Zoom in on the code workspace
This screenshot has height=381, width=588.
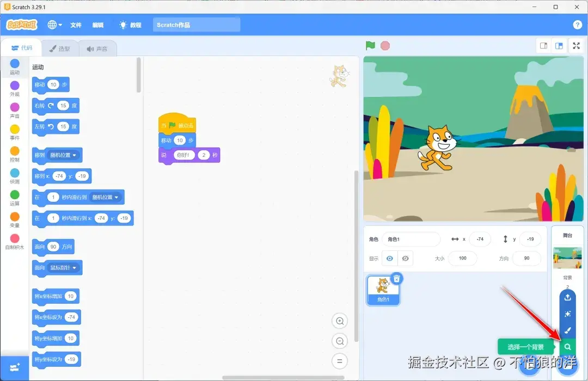click(x=340, y=321)
